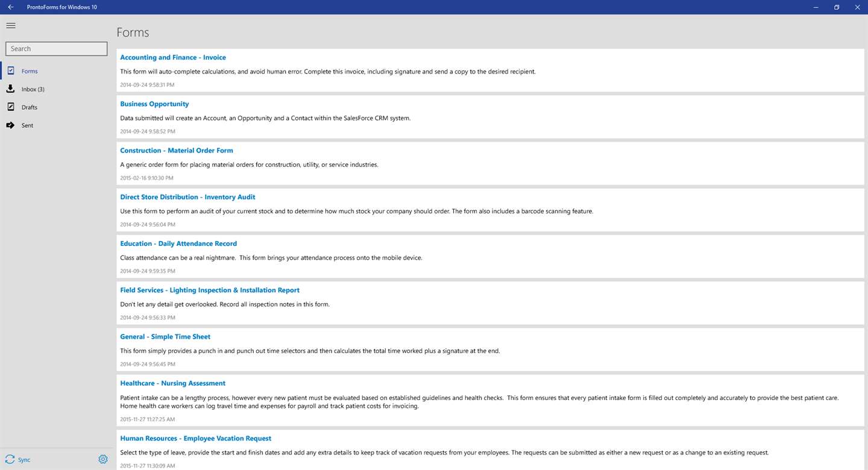The height and width of the screenshot is (470, 868).
Task: Click the 'Select the type of leave' description
Action: [444, 453]
